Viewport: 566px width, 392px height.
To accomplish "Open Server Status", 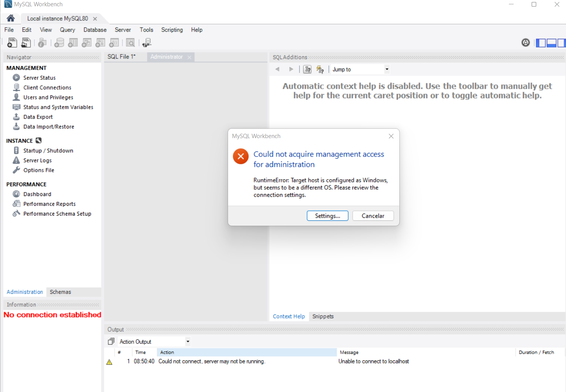I will [39, 78].
